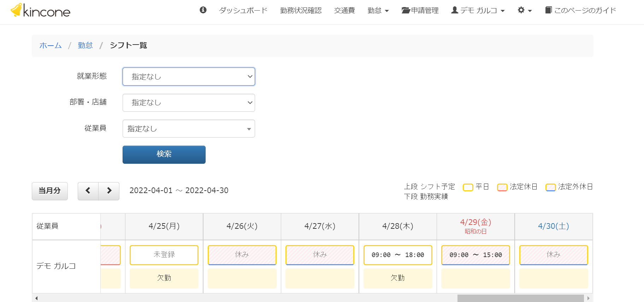
Task: Click the 法定休日 red legend swatch
Action: point(502,187)
